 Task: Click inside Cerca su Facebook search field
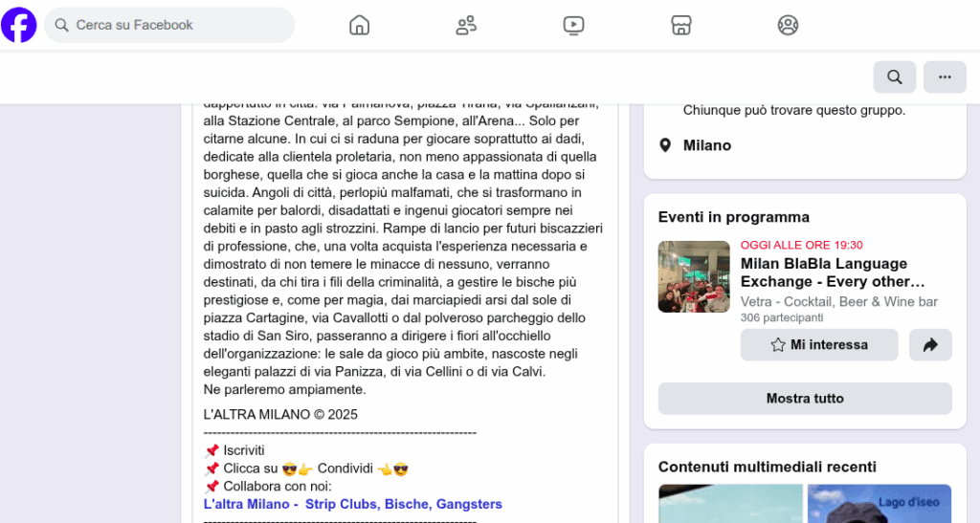169,25
